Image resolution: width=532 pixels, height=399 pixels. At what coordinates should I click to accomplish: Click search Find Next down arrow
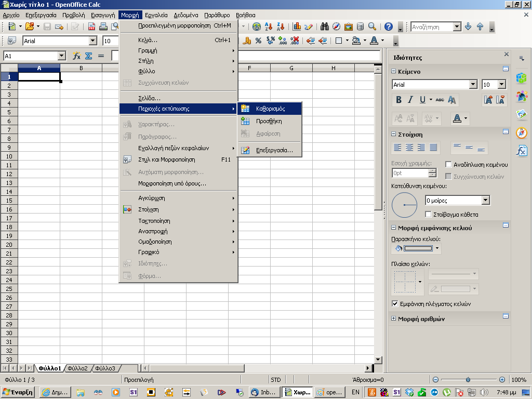468,26
